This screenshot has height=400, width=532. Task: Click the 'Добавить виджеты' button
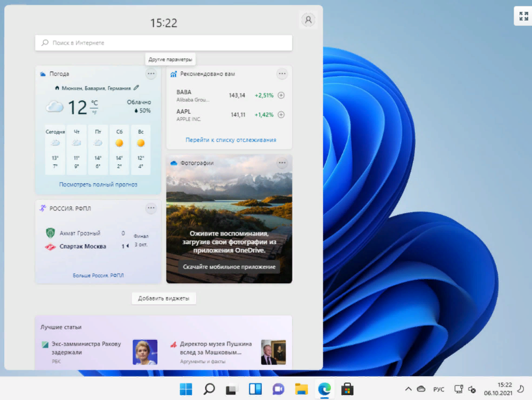pos(163,298)
